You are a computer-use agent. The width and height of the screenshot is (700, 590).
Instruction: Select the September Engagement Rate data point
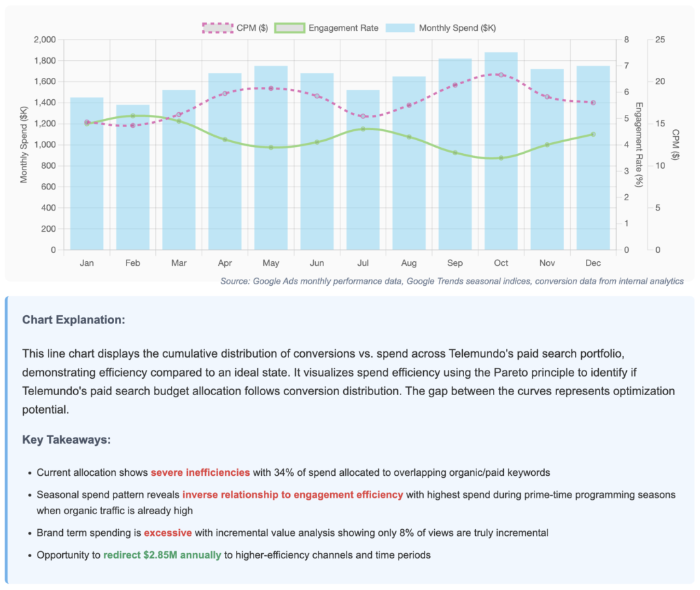(x=455, y=152)
